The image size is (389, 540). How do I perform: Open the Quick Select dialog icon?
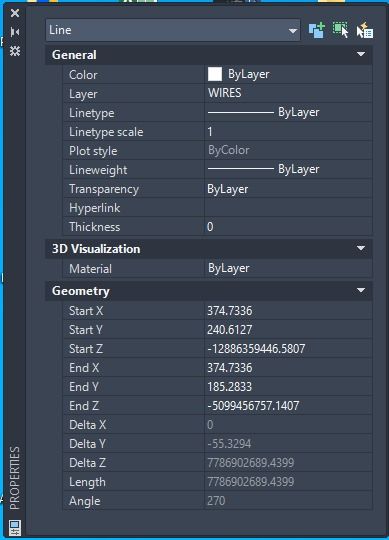365,30
